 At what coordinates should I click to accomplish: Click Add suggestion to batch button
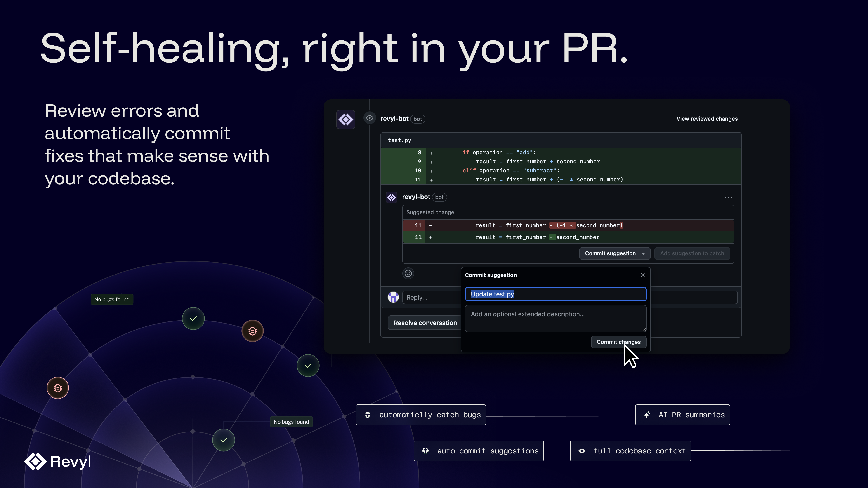tap(692, 253)
